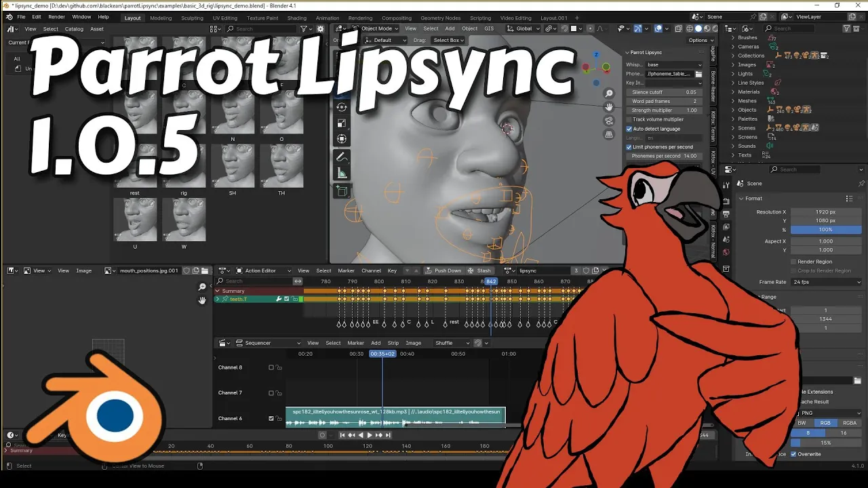The width and height of the screenshot is (868, 488).
Task: Toggle camera view gizmo in viewport
Action: (x=609, y=121)
